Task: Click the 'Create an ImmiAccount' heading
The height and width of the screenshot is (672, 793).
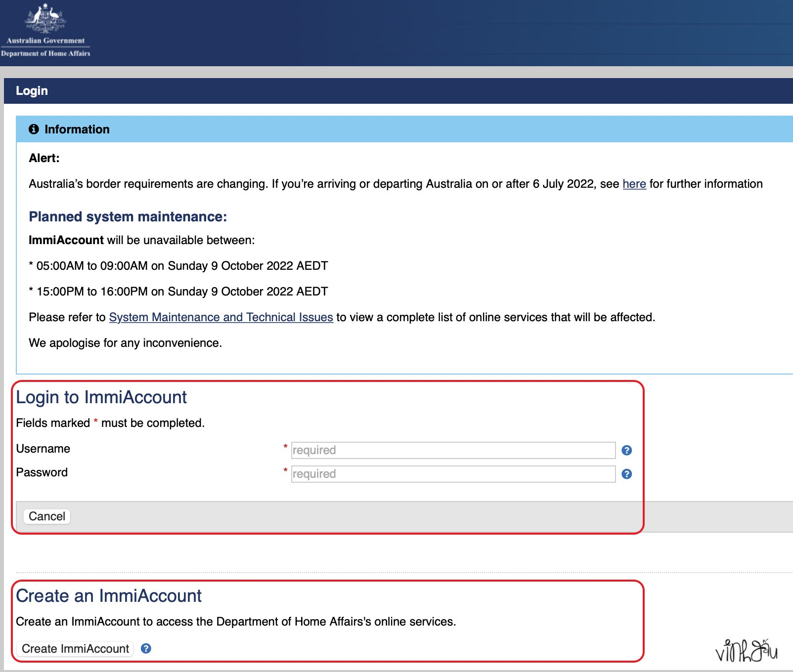Action: coord(109,596)
